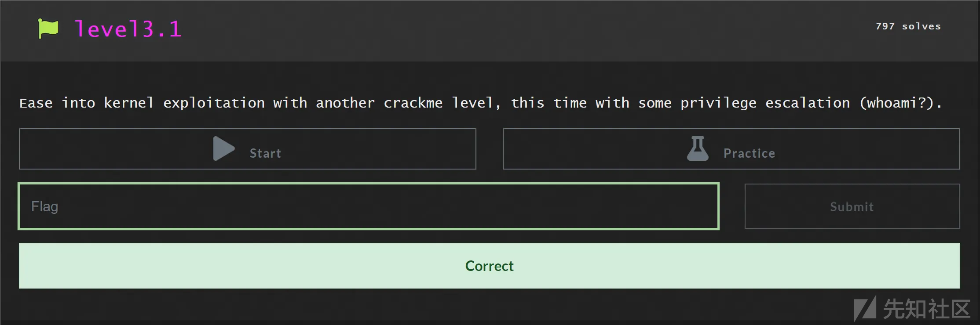Select the 797 solves counter
The image size is (980, 325).
click(908, 26)
